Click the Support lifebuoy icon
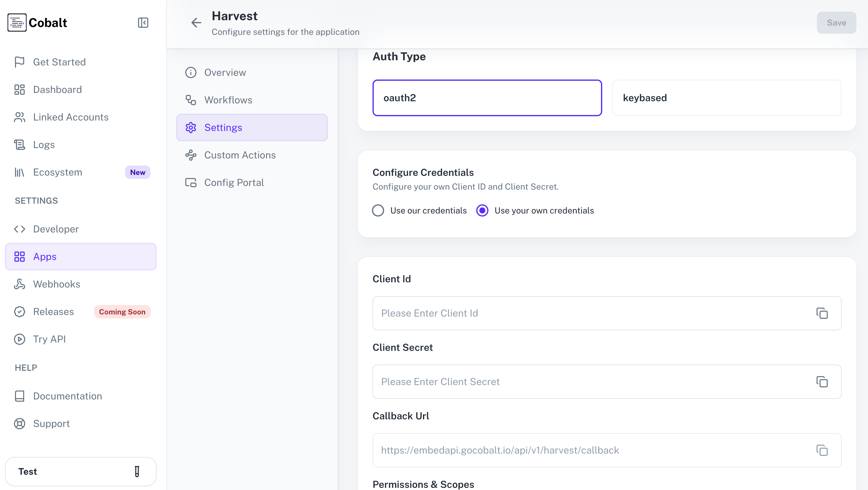Image resolution: width=868 pixels, height=490 pixels. tap(19, 423)
